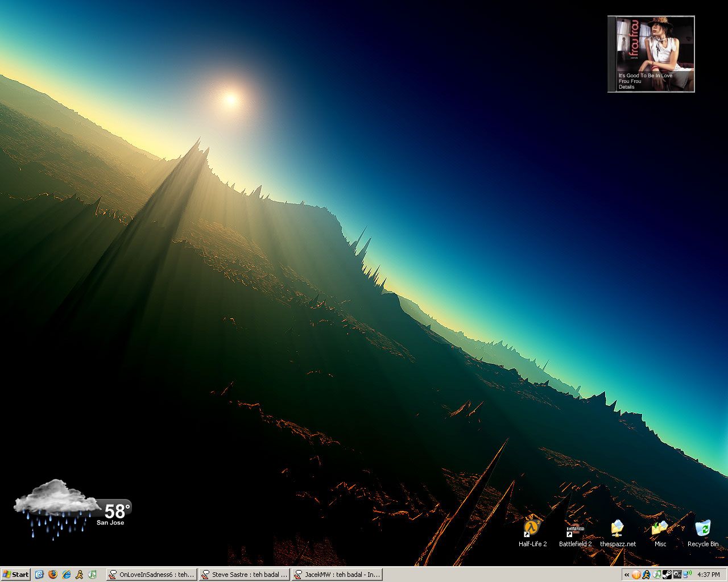The height and width of the screenshot is (582, 728).
Task: Open Steam from the system tray
Action: (667, 575)
